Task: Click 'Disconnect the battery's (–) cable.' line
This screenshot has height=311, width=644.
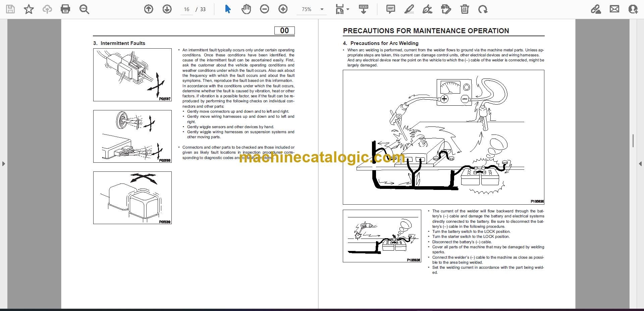Action: 462,242
